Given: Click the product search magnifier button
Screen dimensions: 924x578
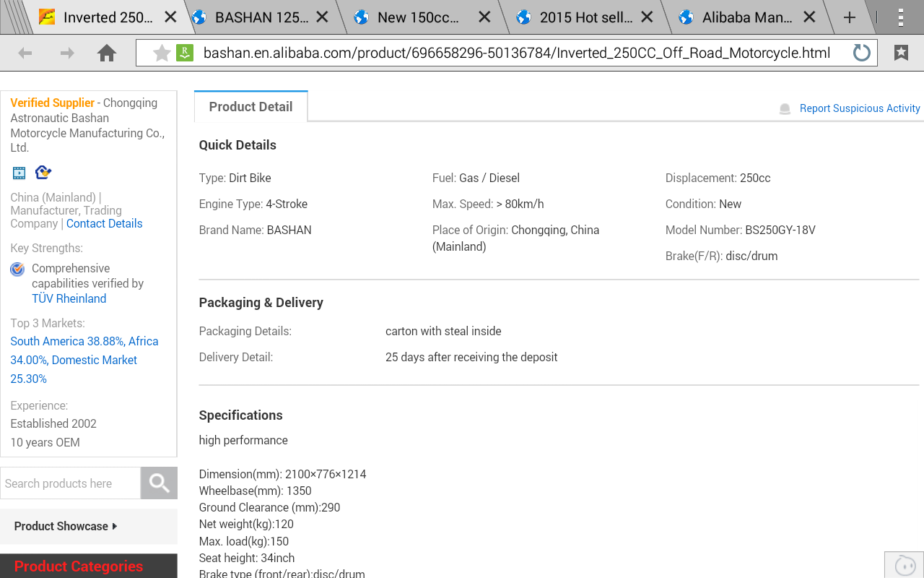Looking at the screenshot, I should point(159,483).
